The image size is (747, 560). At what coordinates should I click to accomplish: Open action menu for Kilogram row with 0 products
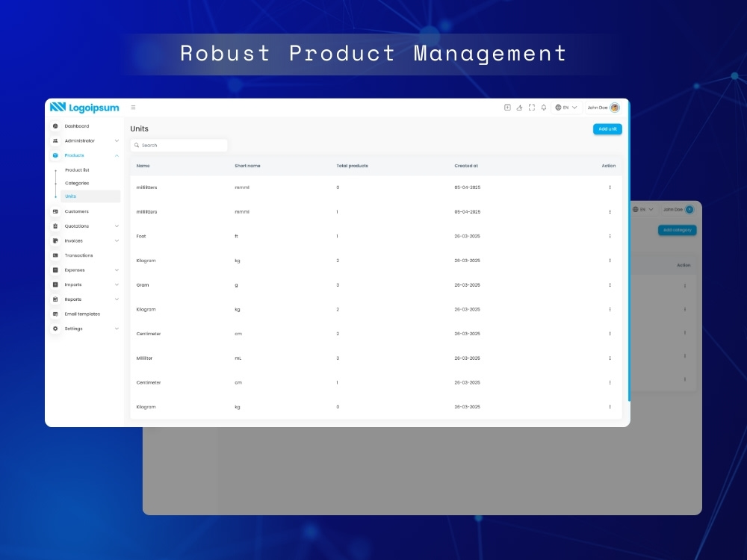click(610, 407)
